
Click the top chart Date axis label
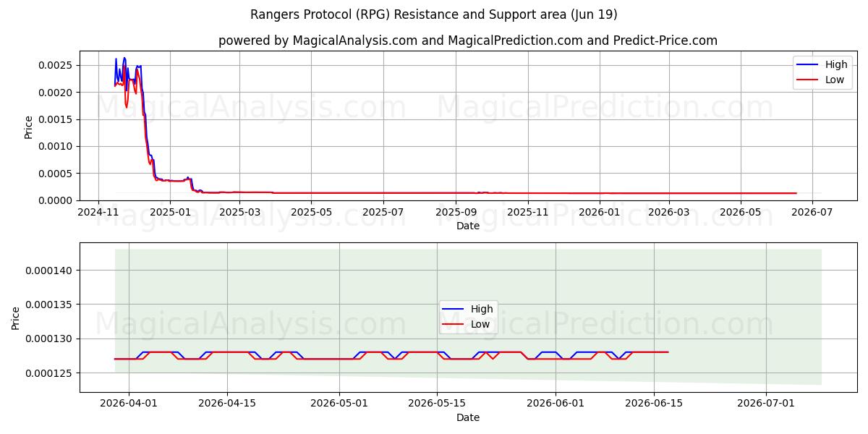(468, 226)
